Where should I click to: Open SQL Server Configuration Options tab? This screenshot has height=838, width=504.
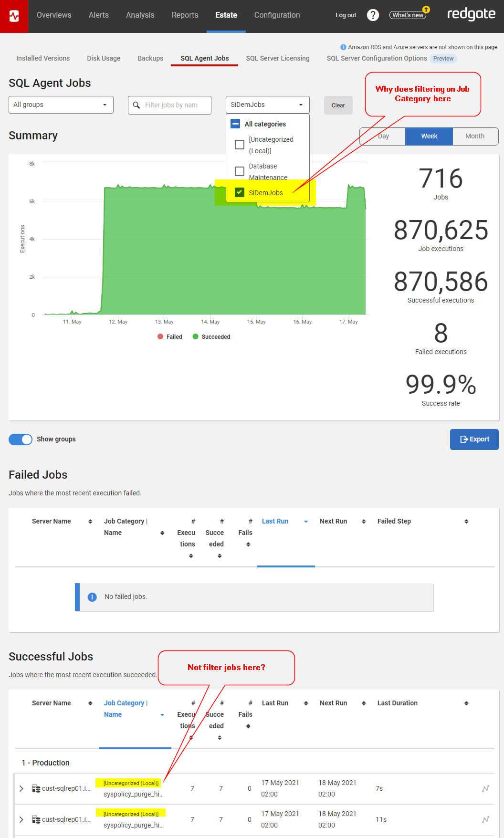[377, 58]
